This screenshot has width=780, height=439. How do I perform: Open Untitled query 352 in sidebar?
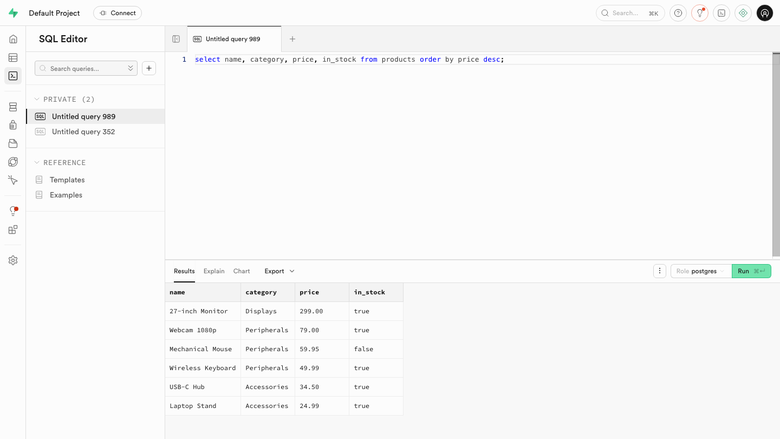coord(96,132)
